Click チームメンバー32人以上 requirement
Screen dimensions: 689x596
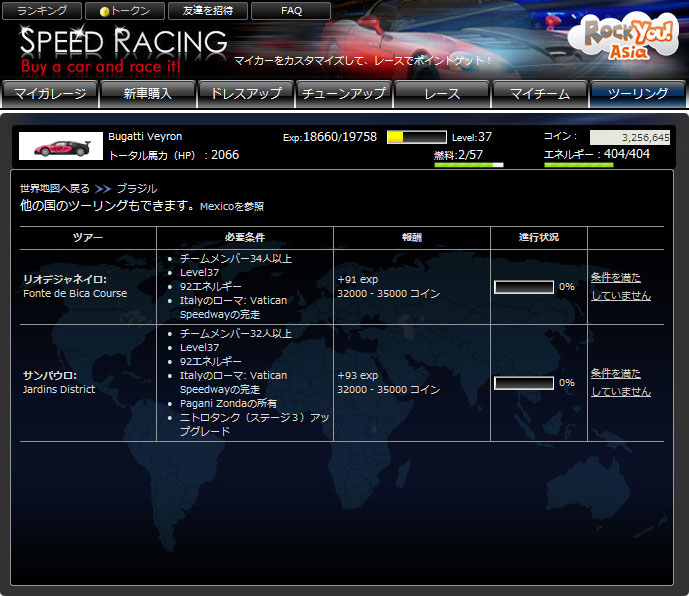coord(236,334)
